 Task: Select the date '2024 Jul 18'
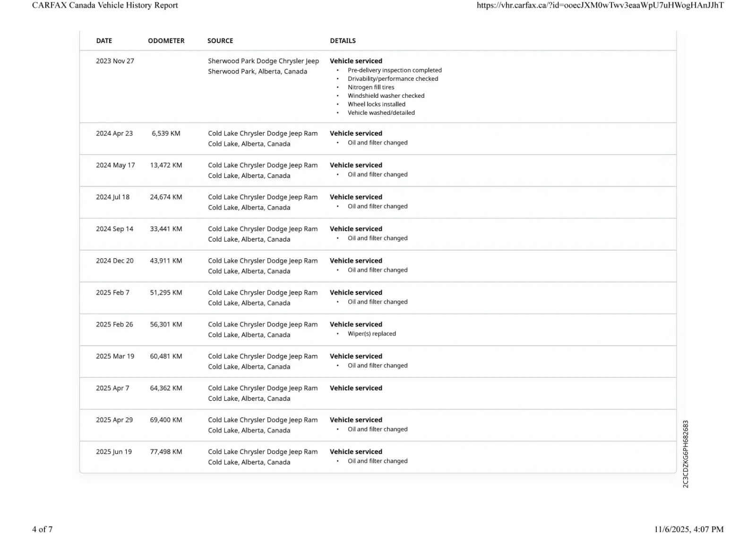[112, 197]
